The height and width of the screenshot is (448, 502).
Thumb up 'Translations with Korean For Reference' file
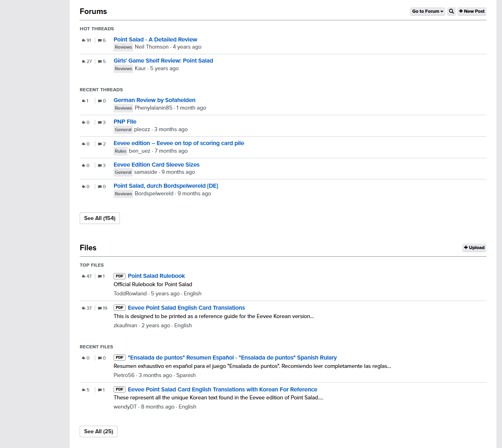(x=84, y=390)
